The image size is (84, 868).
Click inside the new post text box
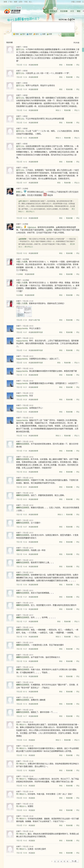42,27
